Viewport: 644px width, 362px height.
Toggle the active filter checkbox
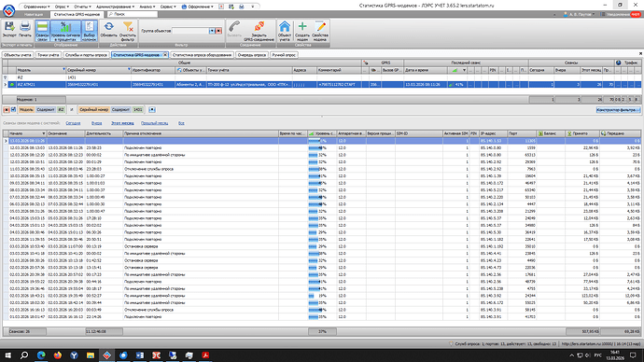coord(13,109)
